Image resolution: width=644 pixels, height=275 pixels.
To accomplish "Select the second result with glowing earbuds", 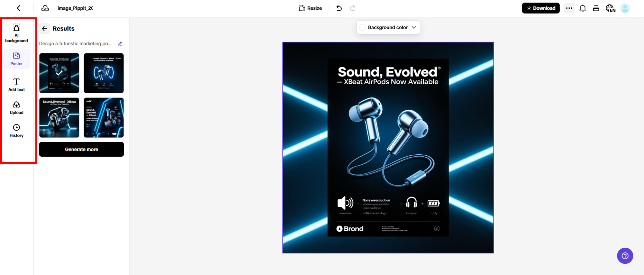I will click(x=104, y=73).
